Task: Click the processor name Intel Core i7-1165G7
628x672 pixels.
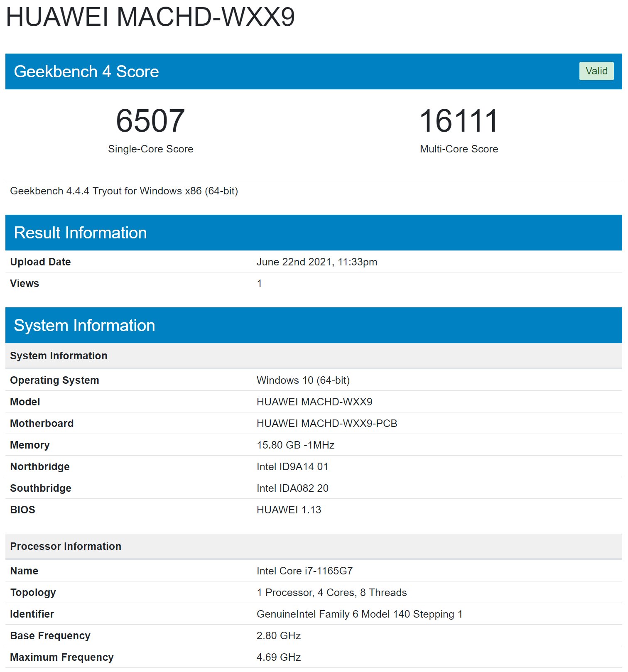Action: 304,571
